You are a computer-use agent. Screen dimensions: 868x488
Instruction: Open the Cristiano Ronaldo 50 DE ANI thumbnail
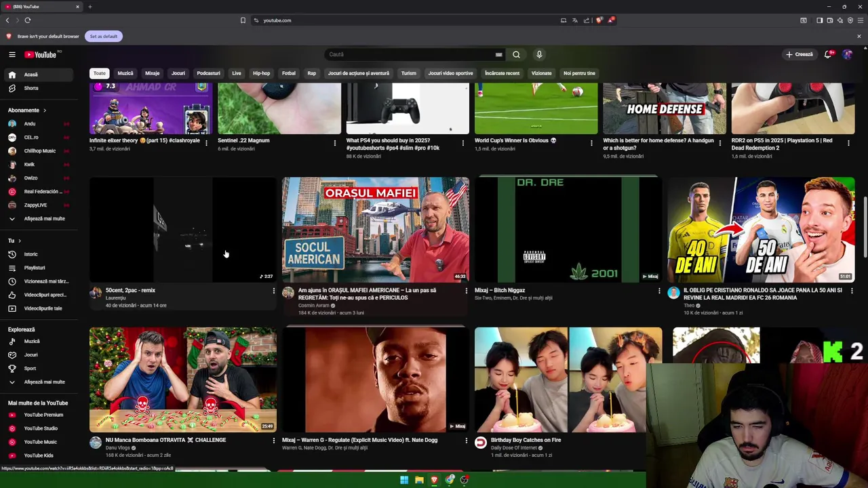[x=761, y=230]
